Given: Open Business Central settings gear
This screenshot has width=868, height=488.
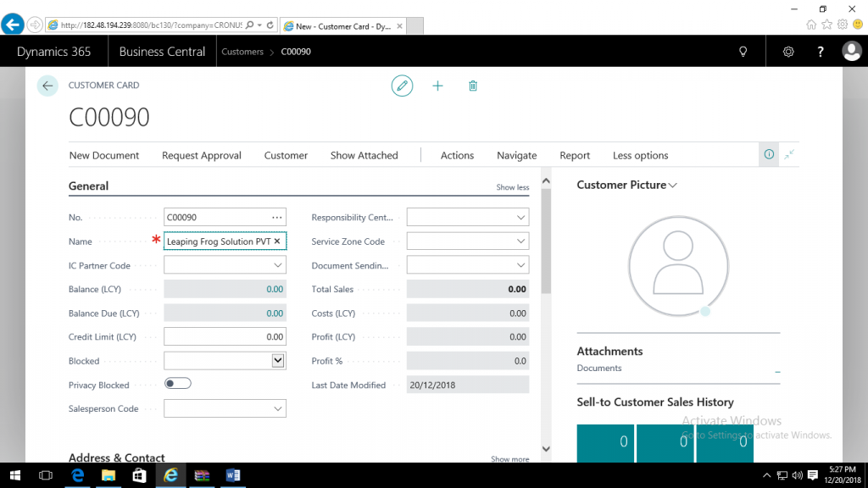Looking at the screenshot, I should [x=788, y=52].
